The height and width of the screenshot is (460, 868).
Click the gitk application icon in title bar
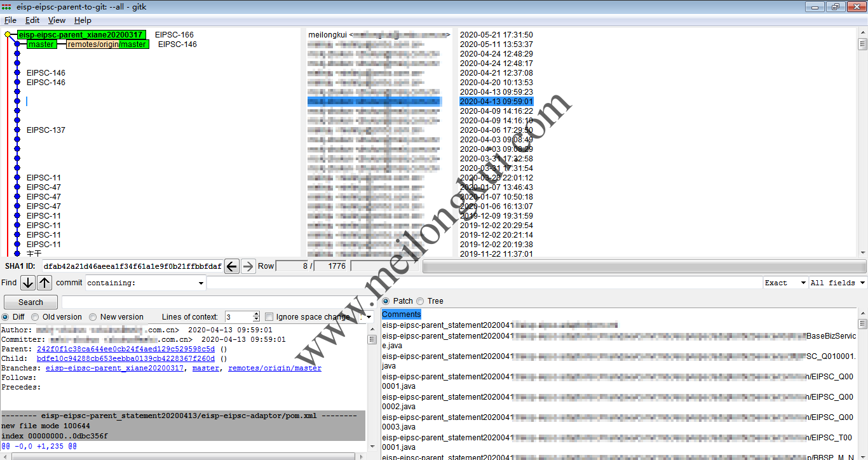(7, 6)
